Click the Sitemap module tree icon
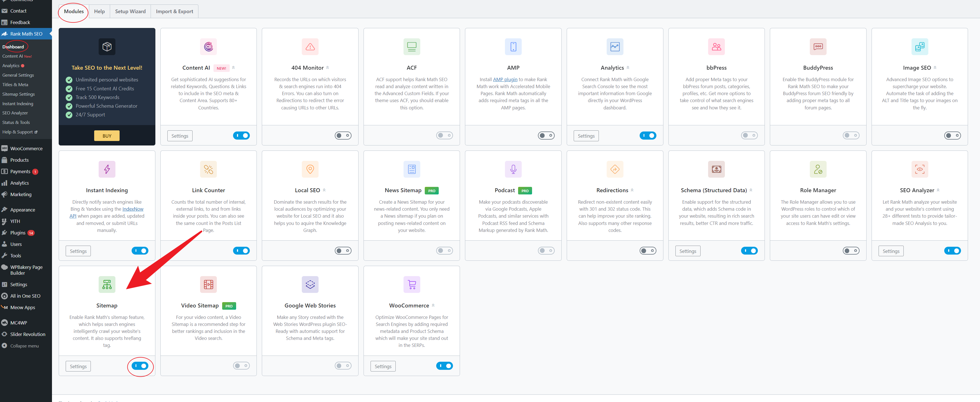 pyautogui.click(x=107, y=285)
